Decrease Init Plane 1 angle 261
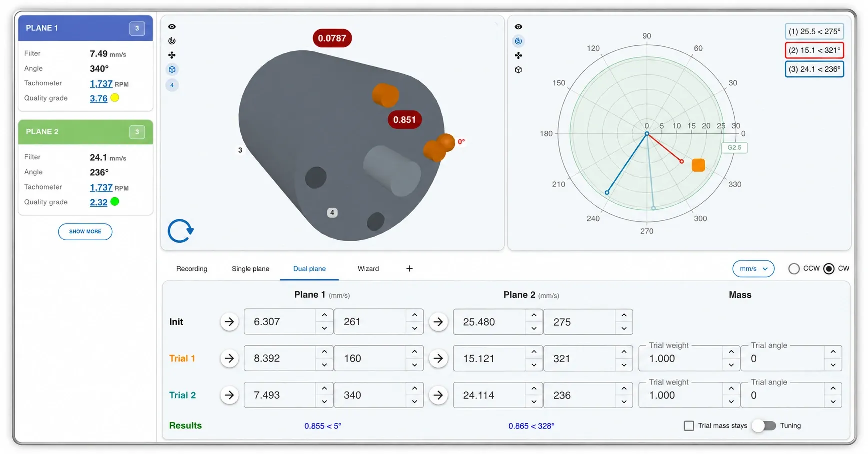The height and width of the screenshot is (454, 868). click(415, 328)
